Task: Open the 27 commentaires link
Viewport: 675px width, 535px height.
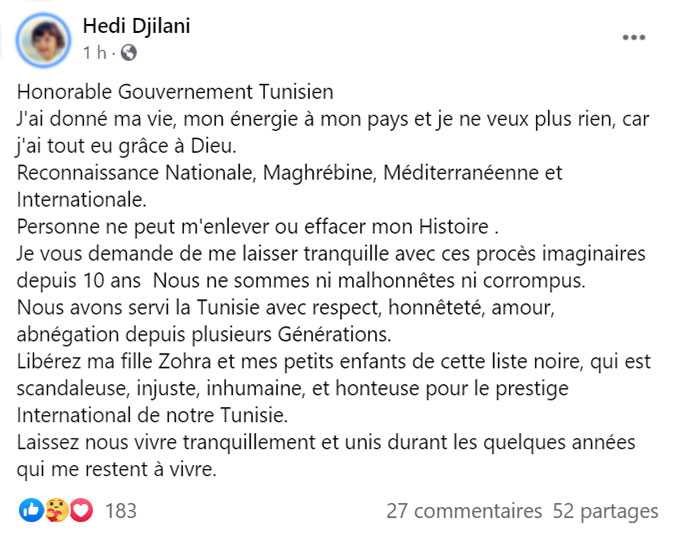Action: 464,511
